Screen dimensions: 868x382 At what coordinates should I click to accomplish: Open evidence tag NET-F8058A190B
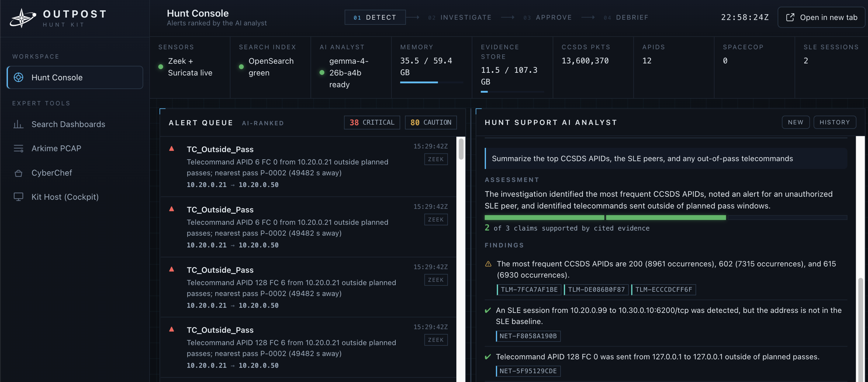click(x=528, y=336)
